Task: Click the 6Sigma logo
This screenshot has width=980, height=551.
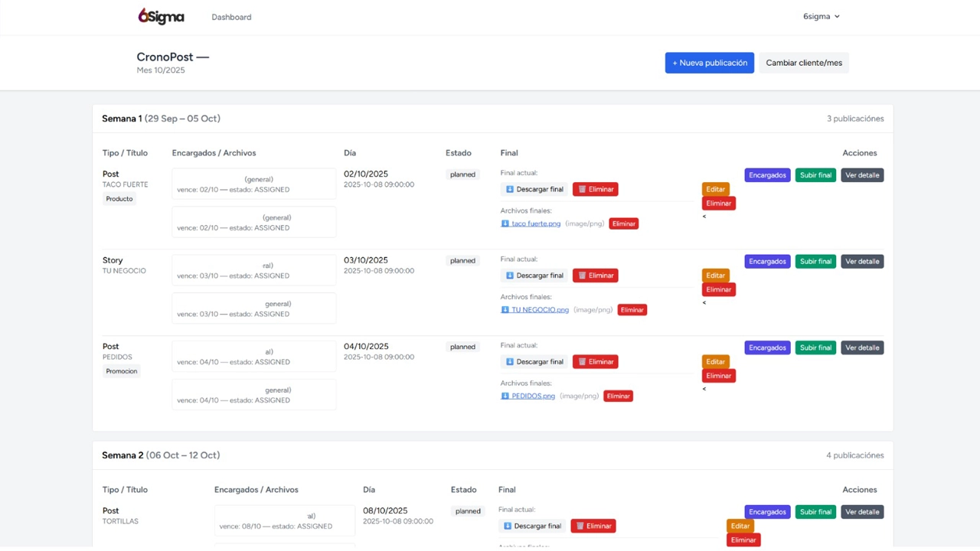Action: (x=161, y=16)
